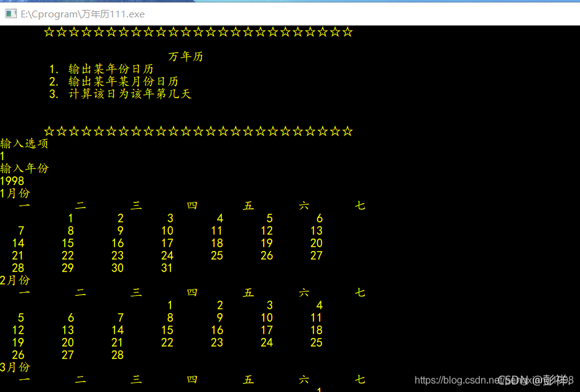Click 六 in the March weekday header
580x392 pixels.
[x=304, y=380]
